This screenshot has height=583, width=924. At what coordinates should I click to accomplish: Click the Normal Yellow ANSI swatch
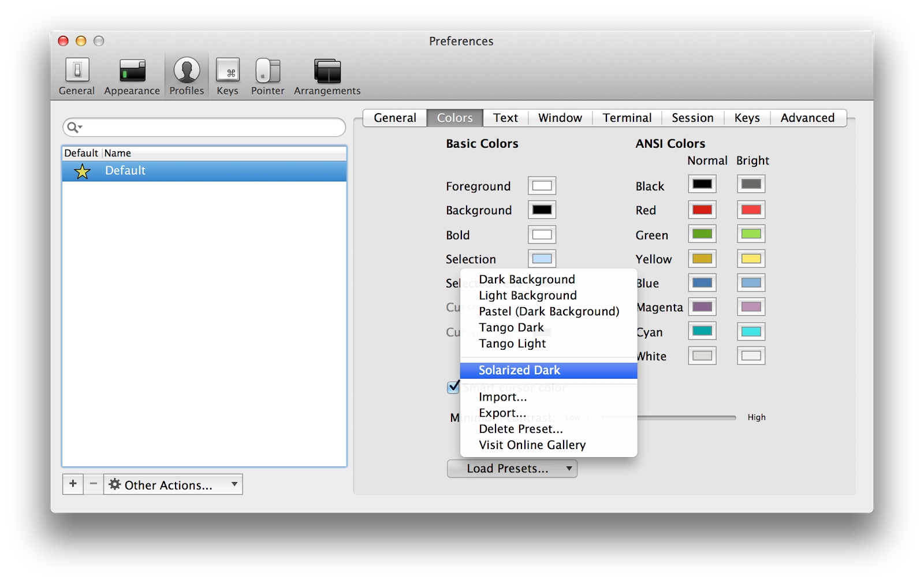tap(702, 259)
